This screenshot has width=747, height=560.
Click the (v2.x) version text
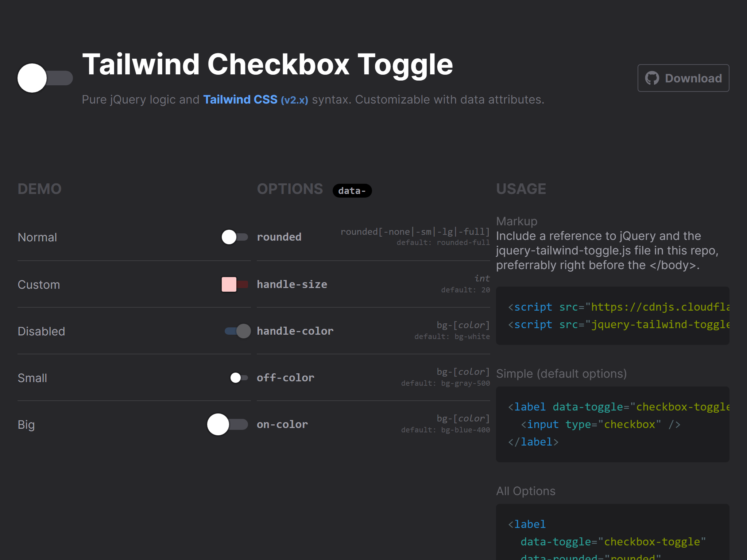(294, 100)
